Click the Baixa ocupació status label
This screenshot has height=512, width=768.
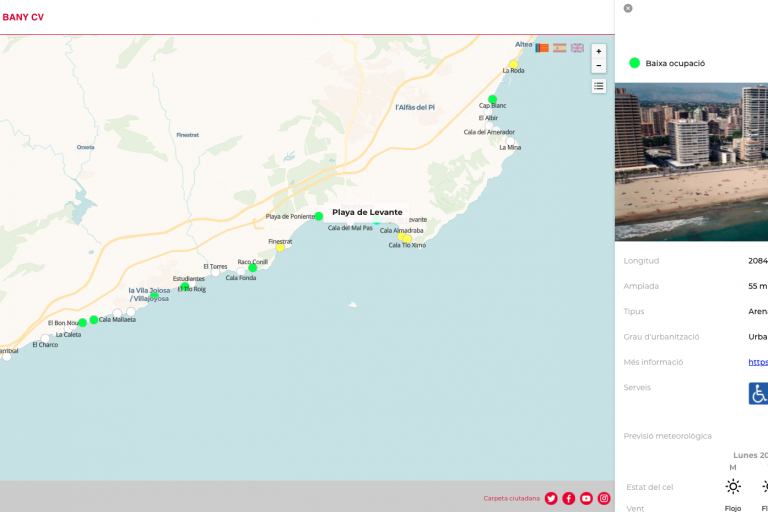(x=675, y=63)
